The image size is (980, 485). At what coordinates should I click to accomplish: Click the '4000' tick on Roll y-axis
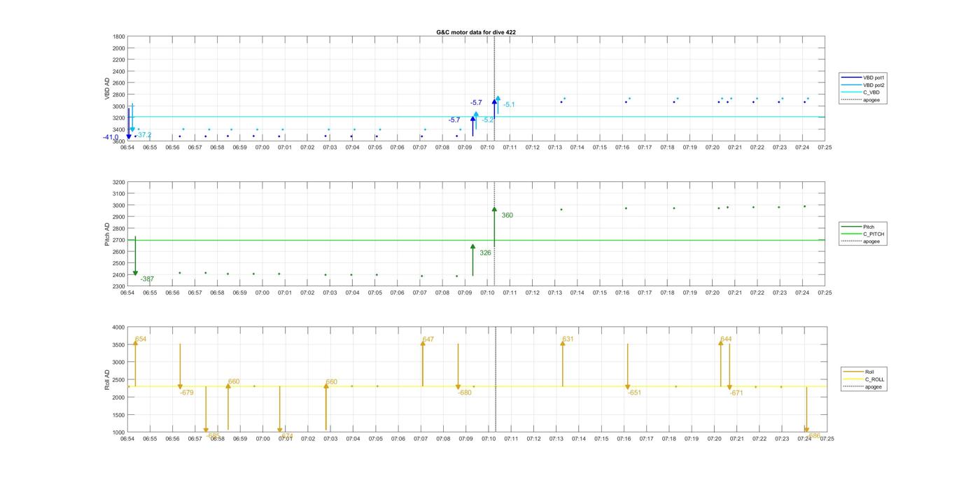click(119, 327)
